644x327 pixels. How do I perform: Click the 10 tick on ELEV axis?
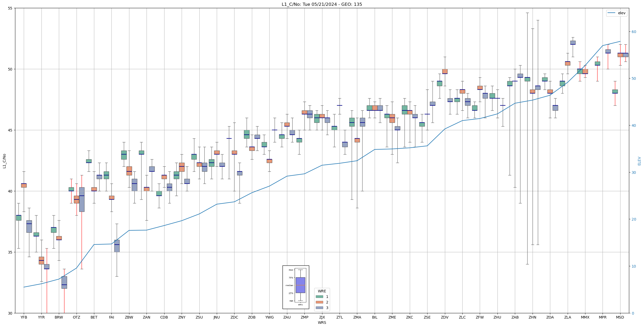[x=634, y=266]
